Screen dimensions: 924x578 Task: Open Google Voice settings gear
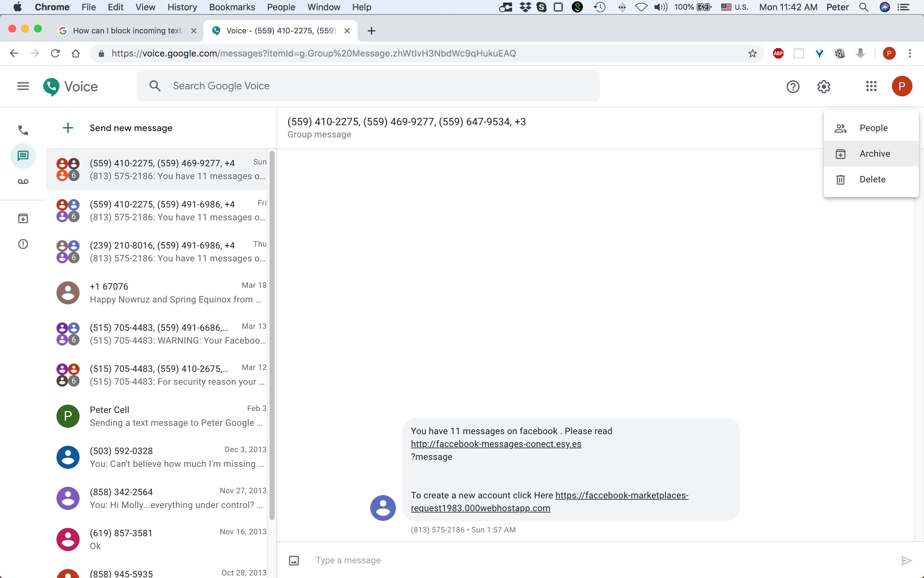pos(824,87)
